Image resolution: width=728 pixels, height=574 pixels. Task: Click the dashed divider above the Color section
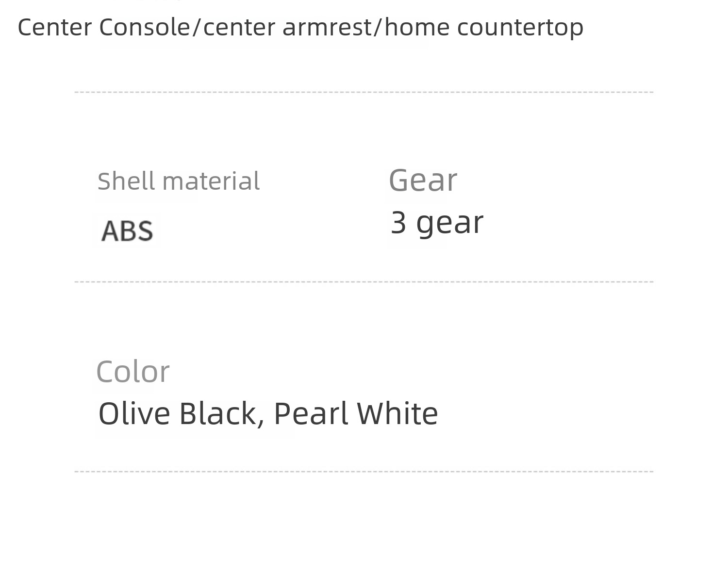point(364,282)
